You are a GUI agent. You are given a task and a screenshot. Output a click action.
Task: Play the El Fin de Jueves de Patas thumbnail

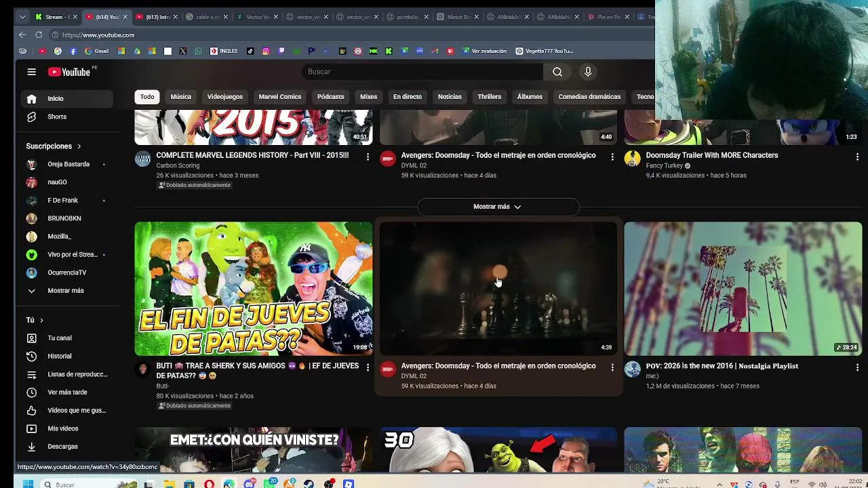coord(254,289)
